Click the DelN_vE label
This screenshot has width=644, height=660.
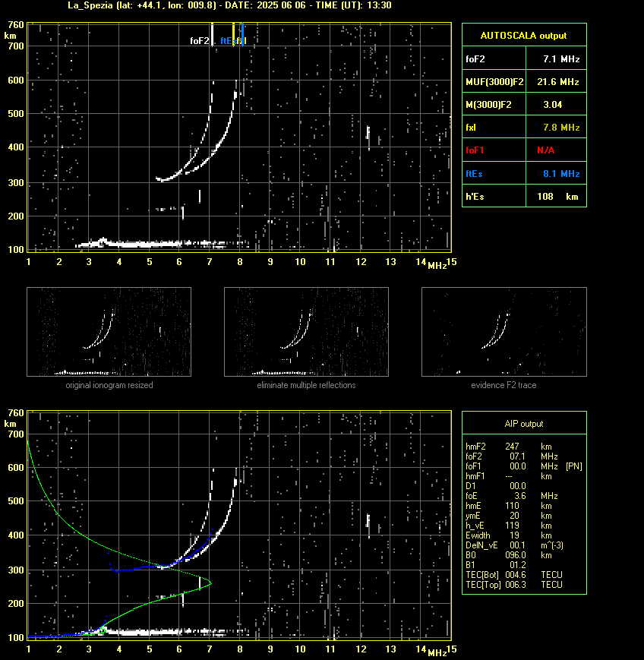click(481, 545)
